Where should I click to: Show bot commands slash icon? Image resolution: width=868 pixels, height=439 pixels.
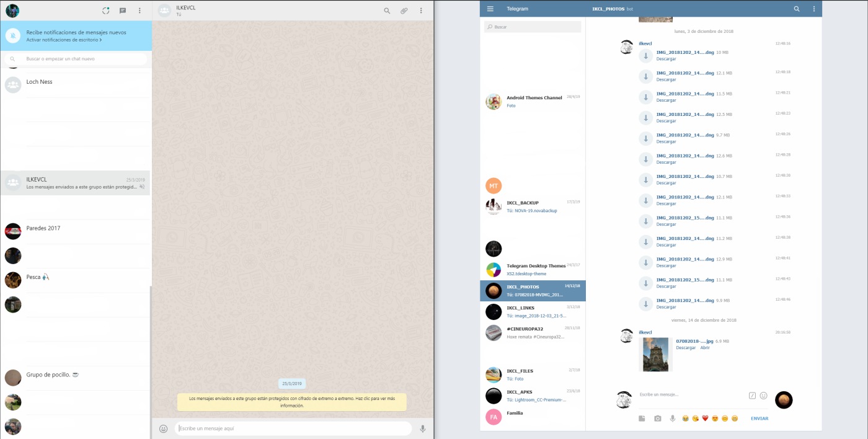click(752, 395)
